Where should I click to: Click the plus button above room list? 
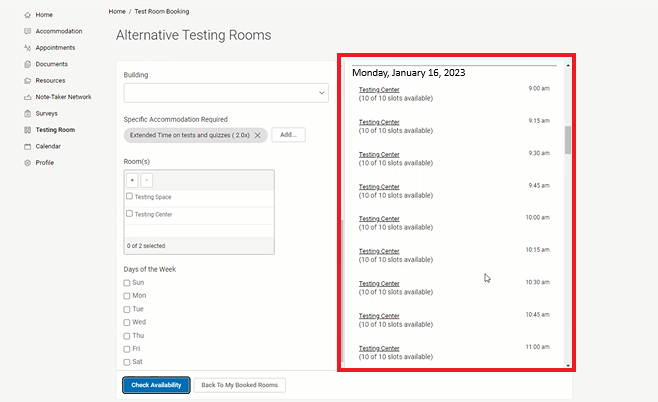click(x=132, y=180)
